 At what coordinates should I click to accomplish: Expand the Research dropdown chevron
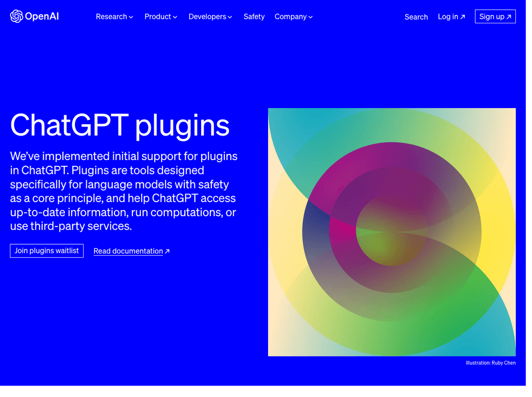pos(130,17)
